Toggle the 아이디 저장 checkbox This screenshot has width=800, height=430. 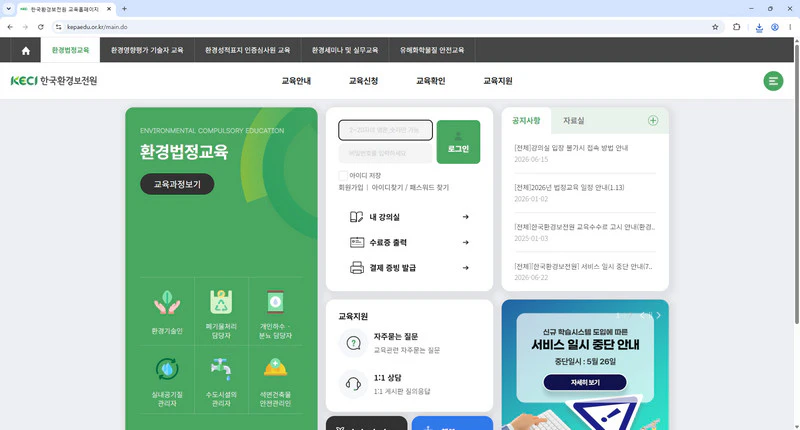343,175
